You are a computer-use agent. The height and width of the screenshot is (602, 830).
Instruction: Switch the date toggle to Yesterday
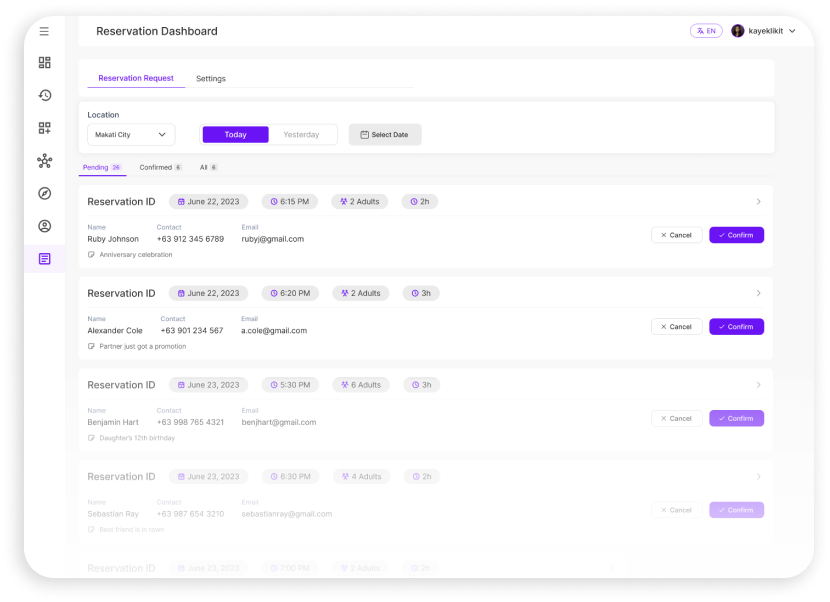coord(301,134)
